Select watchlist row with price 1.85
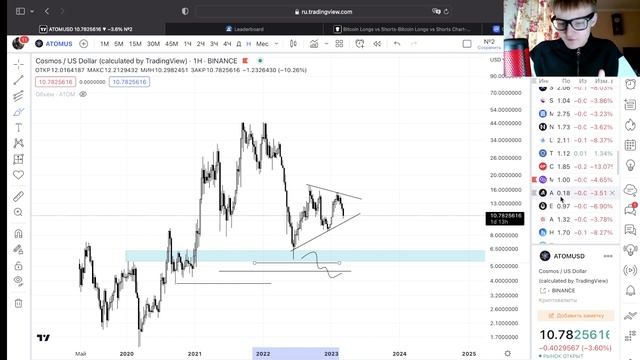The height and width of the screenshot is (360, 640). (x=576, y=167)
